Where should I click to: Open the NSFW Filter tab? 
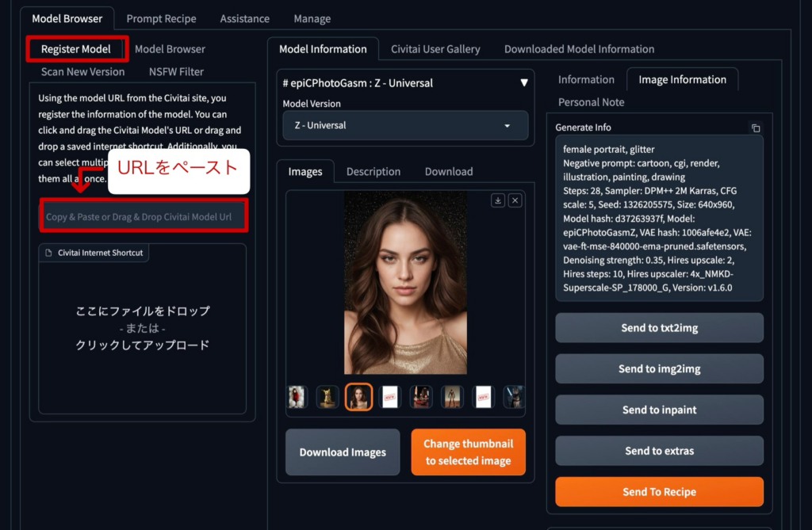176,71
